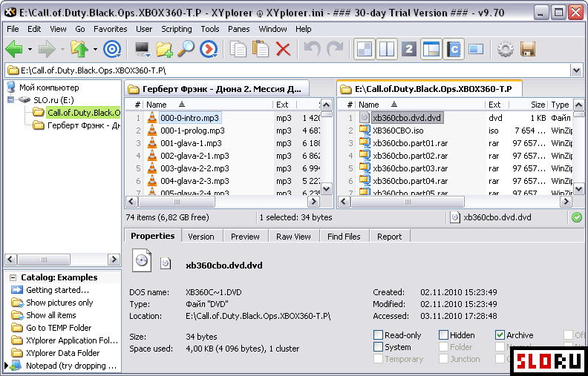Create new folder with plus icon
Viewport: 588px width, 376px height.
click(164, 49)
